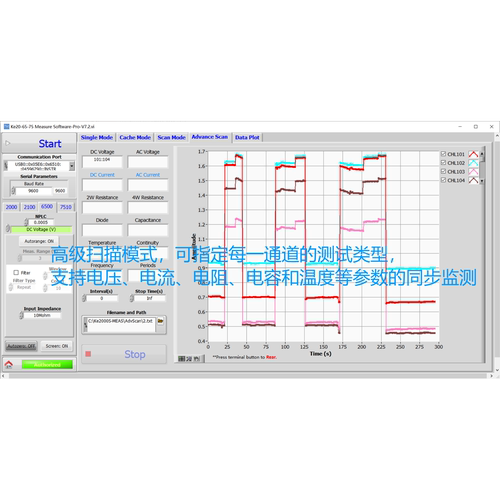Click the Filename and Path text field
This screenshot has width=500, height=500.
pyautogui.click(x=121, y=324)
